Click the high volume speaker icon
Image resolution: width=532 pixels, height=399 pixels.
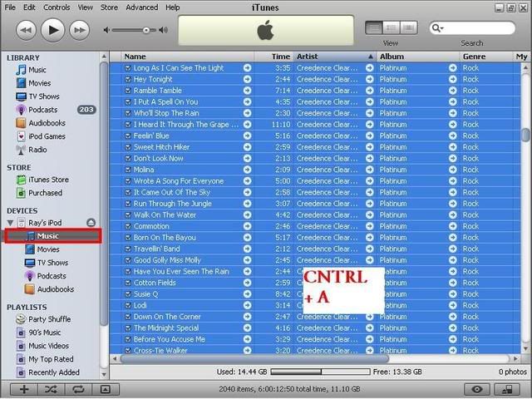(x=163, y=30)
